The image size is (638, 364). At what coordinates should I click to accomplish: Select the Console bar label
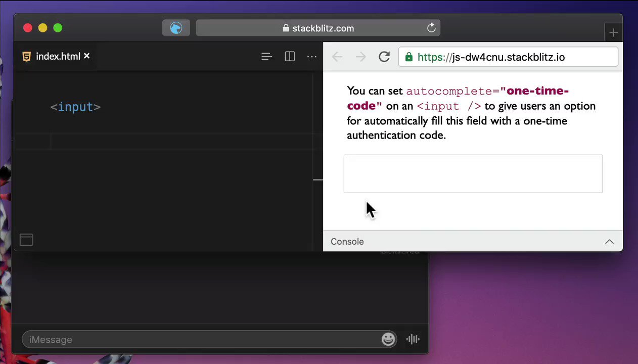coord(347,241)
